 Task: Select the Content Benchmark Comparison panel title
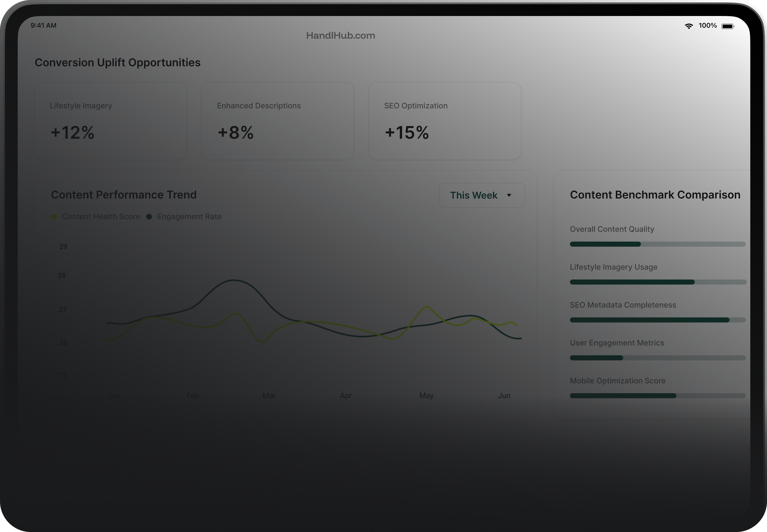tap(655, 194)
